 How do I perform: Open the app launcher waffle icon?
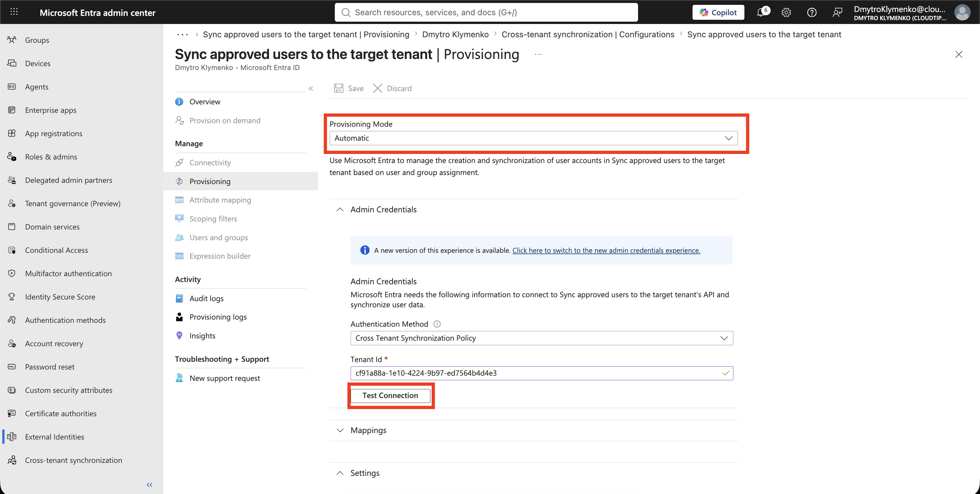14,12
